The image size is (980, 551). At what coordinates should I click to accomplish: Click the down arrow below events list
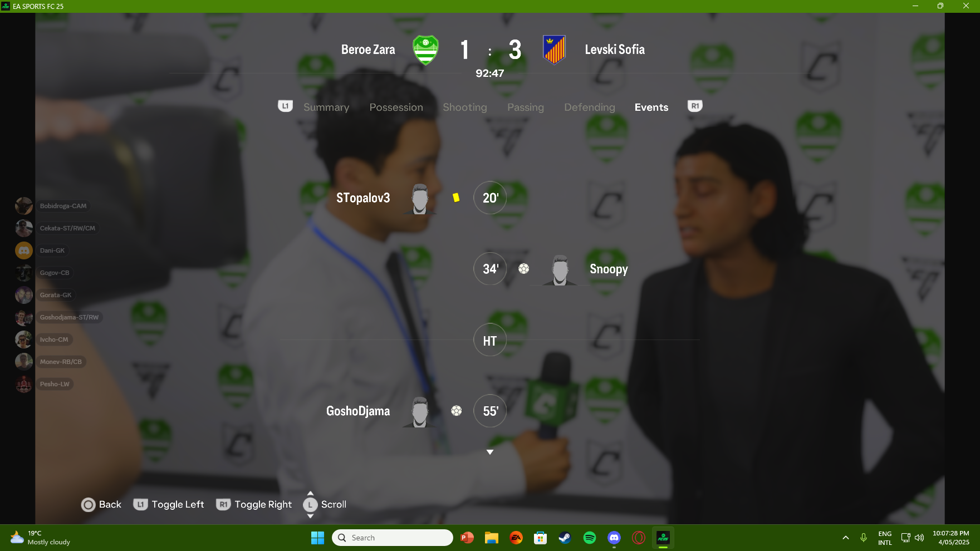pos(490,452)
